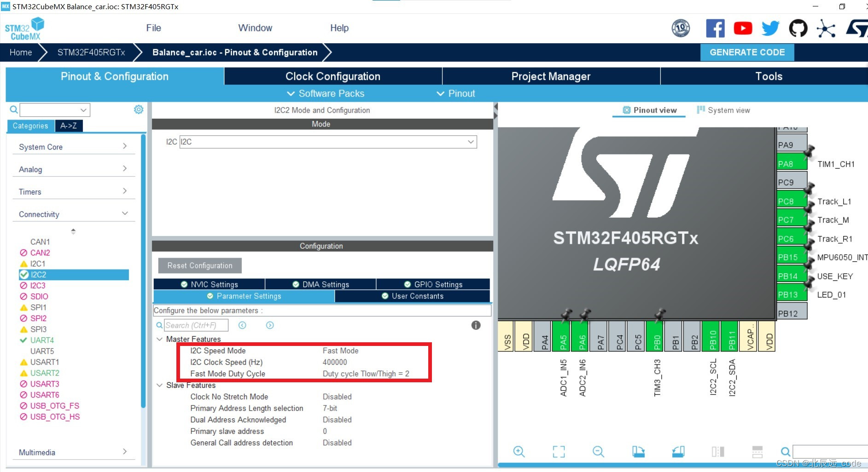
Task: Show parameter info with the i icon
Action: click(476, 325)
